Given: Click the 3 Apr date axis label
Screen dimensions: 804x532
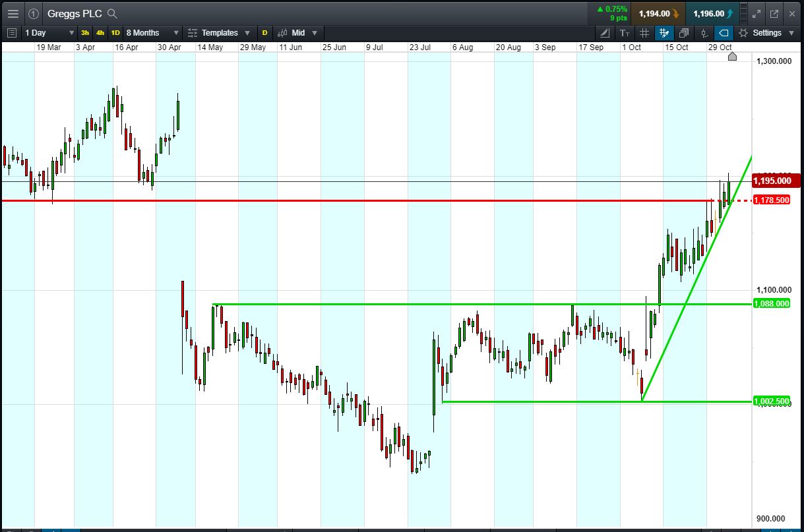Looking at the screenshot, I should (x=85, y=47).
